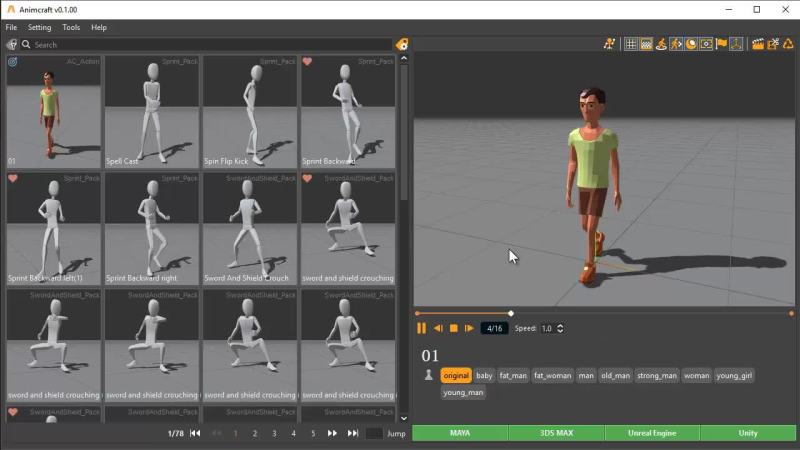Select the original character tag
The height and width of the screenshot is (450, 800).
(x=456, y=376)
